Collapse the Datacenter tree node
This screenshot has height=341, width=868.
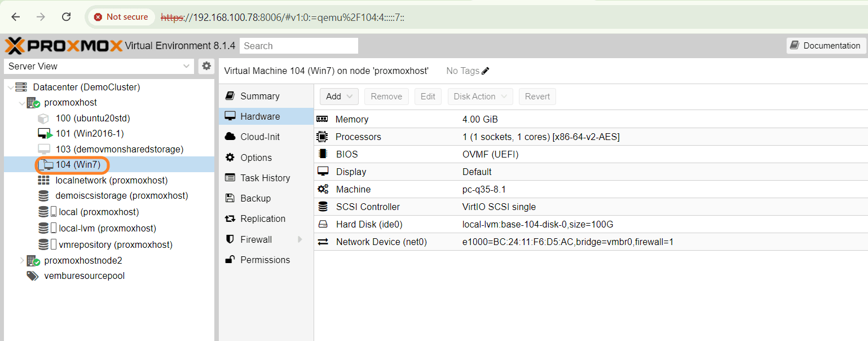[x=10, y=87]
